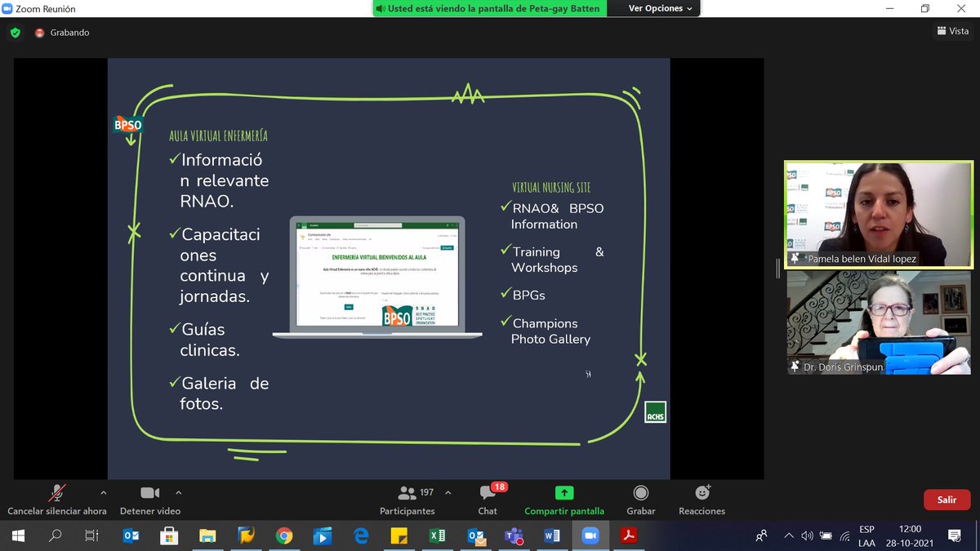This screenshot has width=980, height=551.
Task: Click the red recording indicator icon
Action: tap(39, 33)
